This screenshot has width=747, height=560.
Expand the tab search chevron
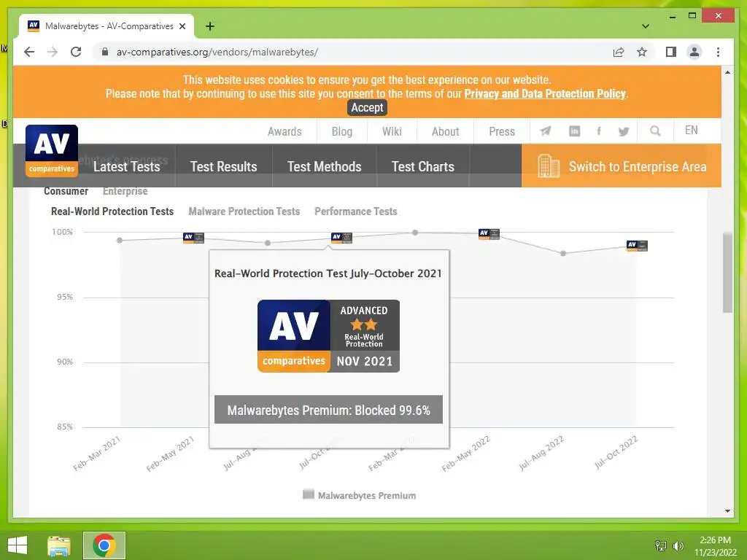point(646,26)
